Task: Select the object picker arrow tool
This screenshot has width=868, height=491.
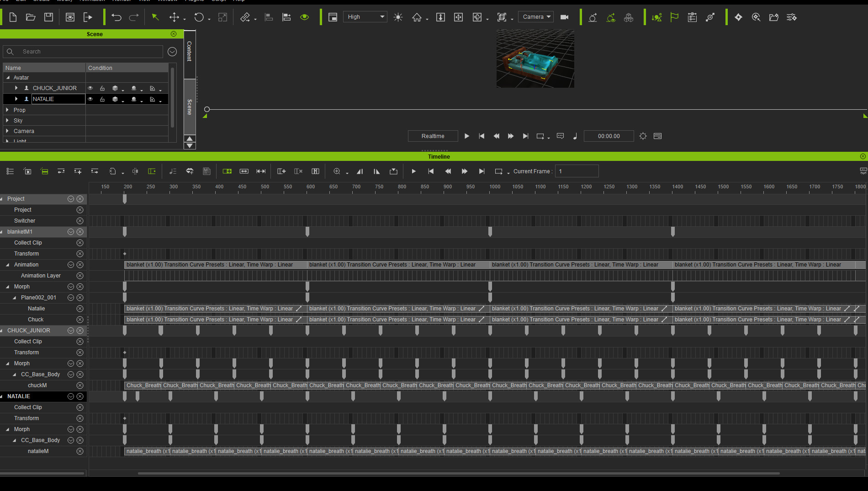Action: tap(155, 17)
